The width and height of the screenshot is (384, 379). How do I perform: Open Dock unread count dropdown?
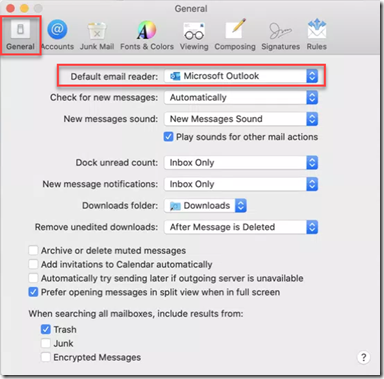pos(241,163)
